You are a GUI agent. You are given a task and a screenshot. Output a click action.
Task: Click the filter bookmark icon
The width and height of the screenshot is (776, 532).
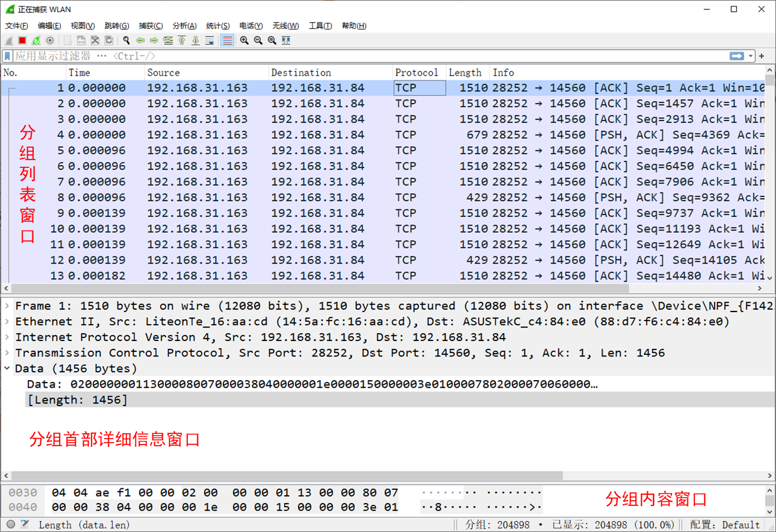(x=7, y=56)
